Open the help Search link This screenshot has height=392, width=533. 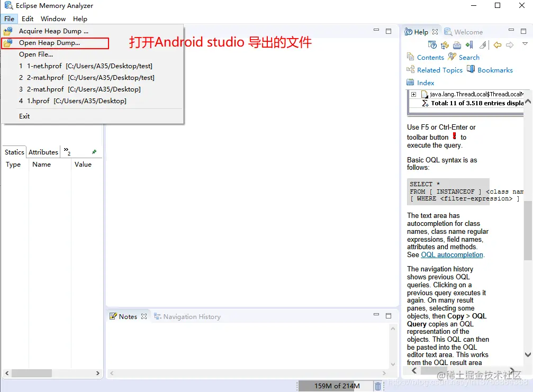[x=469, y=58]
